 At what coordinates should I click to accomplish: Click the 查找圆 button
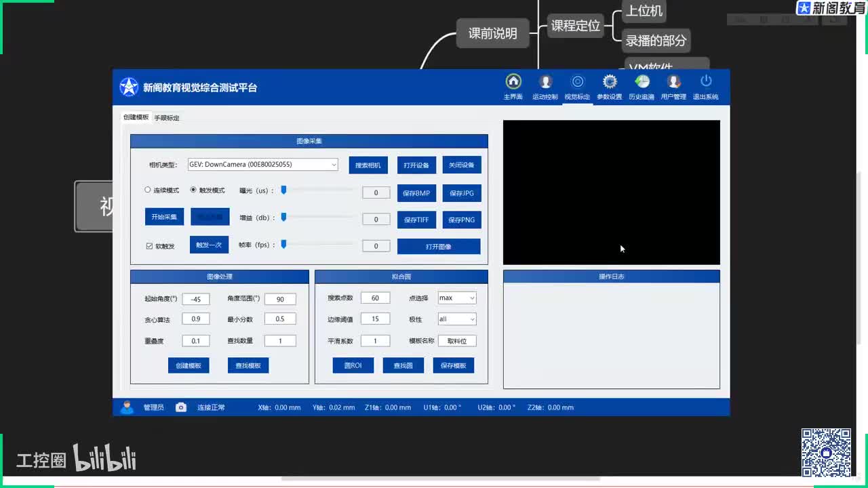pyautogui.click(x=403, y=365)
